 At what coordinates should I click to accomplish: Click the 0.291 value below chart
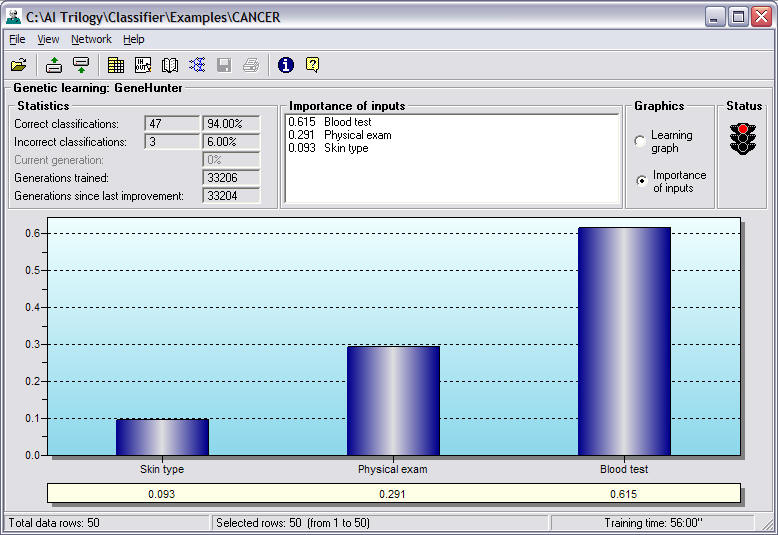click(392, 494)
